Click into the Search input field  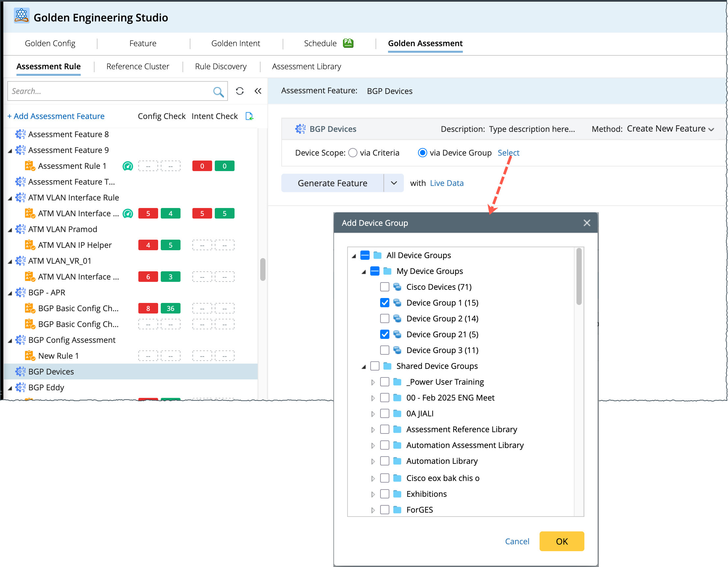pyautogui.click(x=110, y=91)
